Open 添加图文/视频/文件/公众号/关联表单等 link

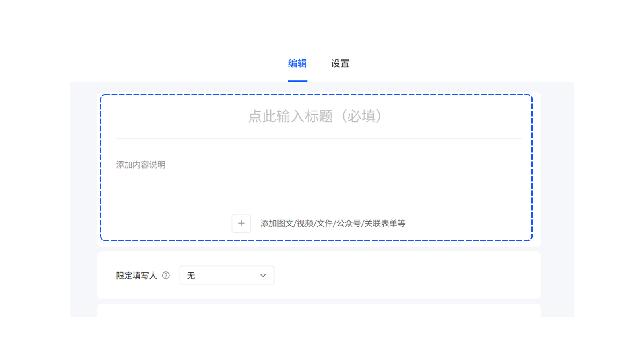(333, 223)
